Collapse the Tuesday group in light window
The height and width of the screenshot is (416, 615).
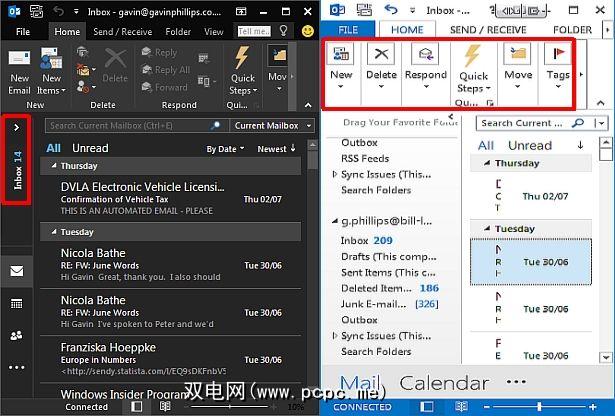point(487,228)
